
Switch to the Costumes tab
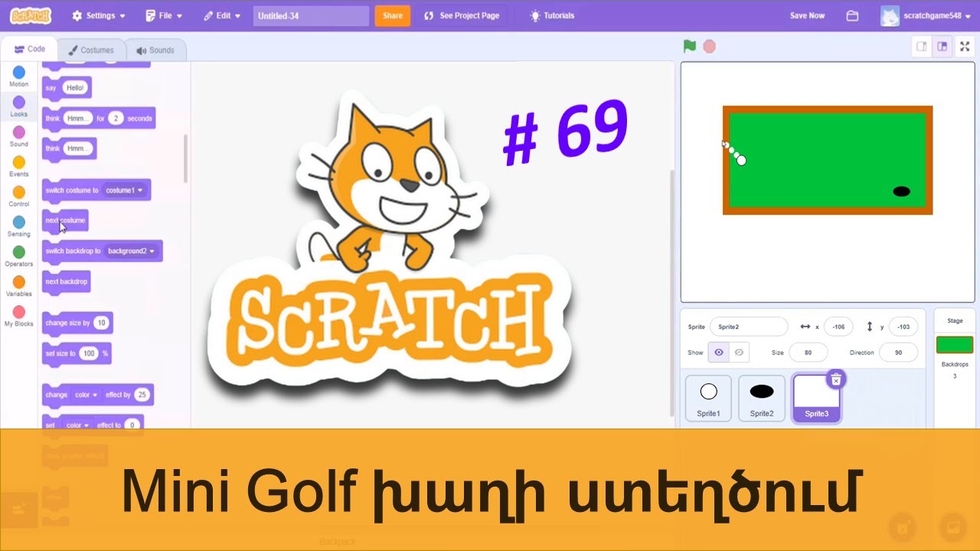91,50
